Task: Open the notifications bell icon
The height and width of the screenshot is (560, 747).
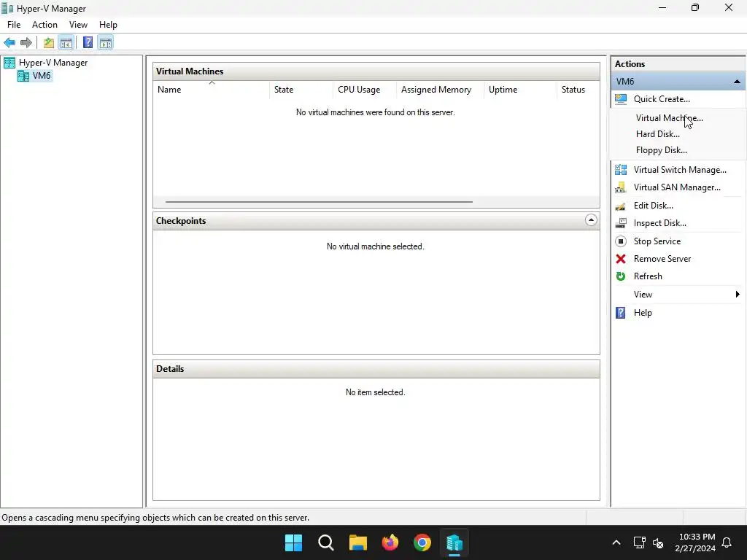Action: tap(727, 542)
